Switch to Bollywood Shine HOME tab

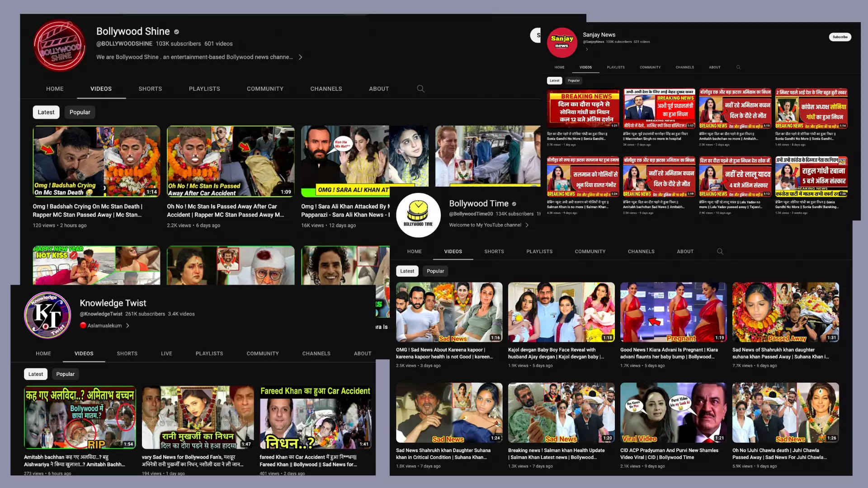coord(55,89)
